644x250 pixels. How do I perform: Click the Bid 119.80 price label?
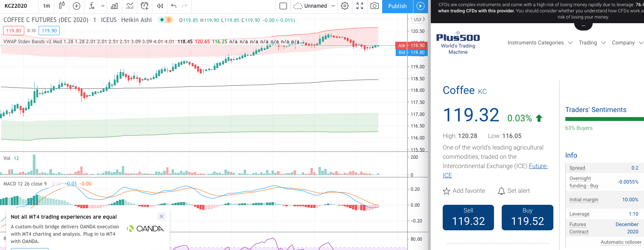click(x=411, y=53)
